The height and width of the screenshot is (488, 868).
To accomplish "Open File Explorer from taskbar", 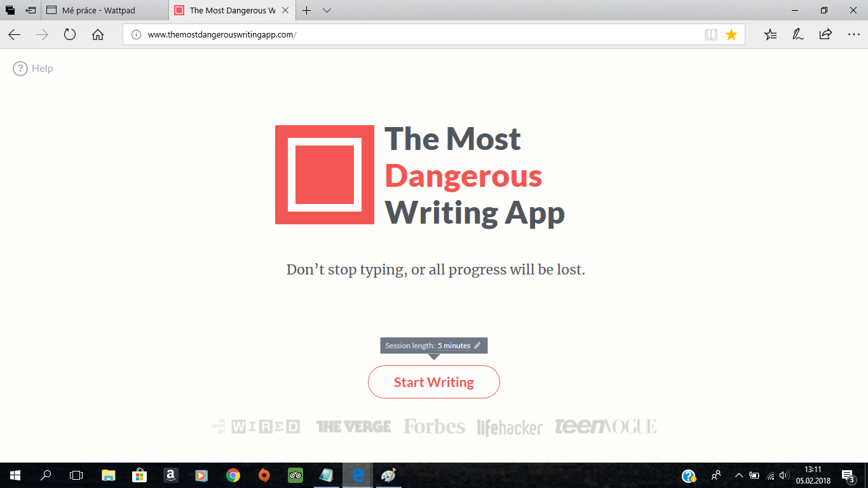I will click(x=109, y=475).
